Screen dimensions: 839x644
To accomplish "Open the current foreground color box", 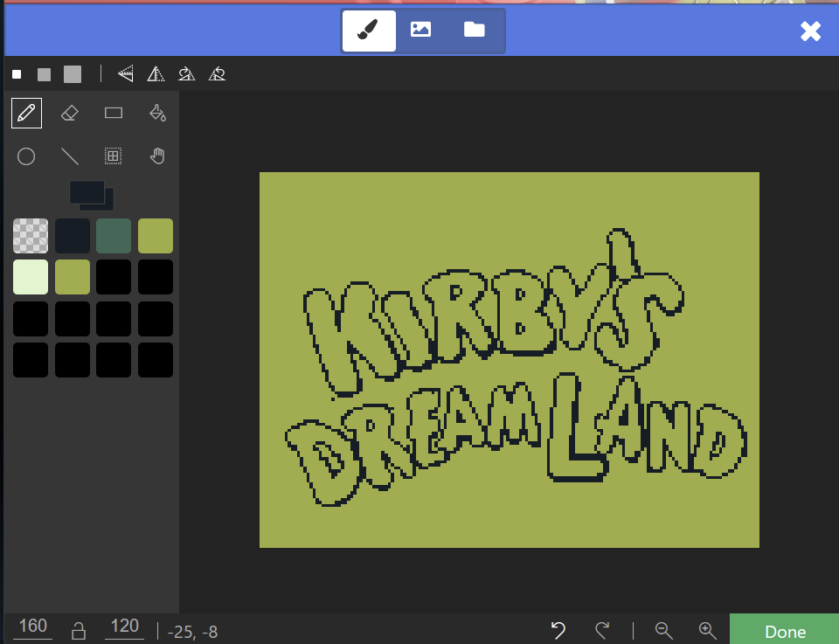I will 87,192.
